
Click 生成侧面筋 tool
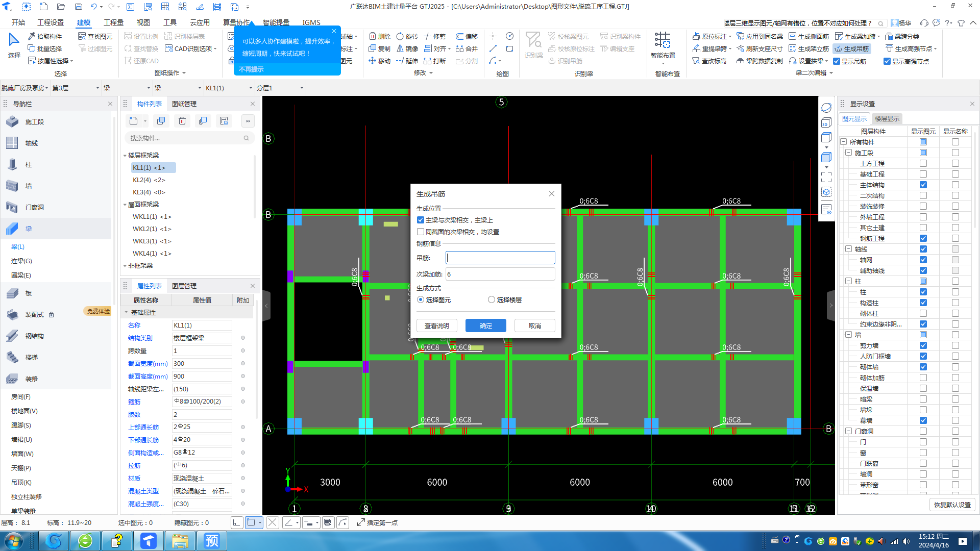coord(808,36)
